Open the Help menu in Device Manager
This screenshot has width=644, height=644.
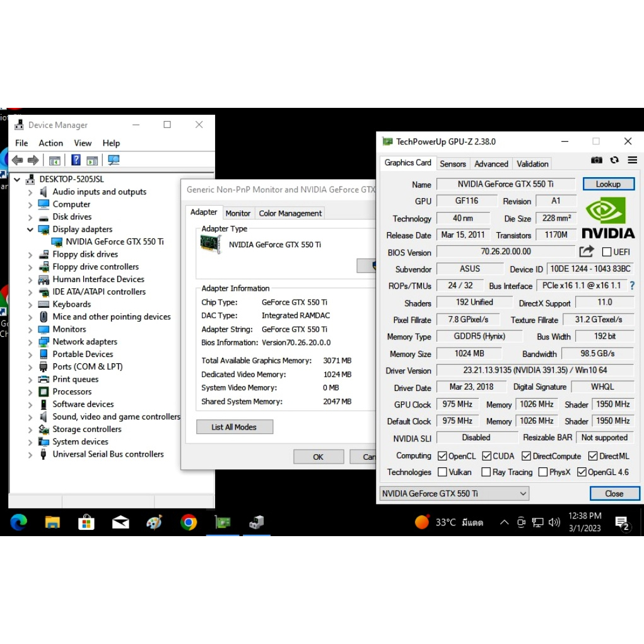tap(111, 143)
